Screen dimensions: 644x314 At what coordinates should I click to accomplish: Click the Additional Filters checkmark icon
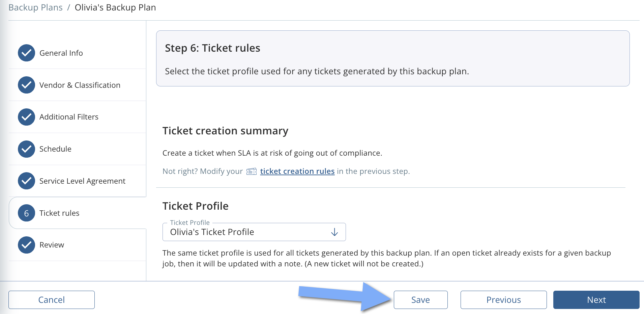click(26, 117)
